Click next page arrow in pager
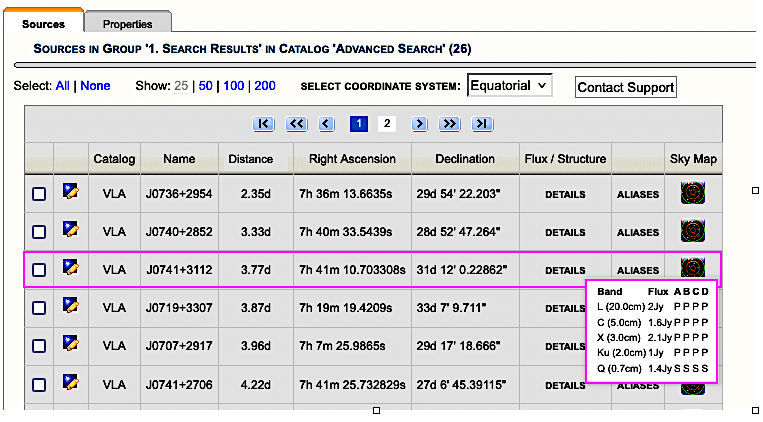Screen dimensions: 763x422 coord(420,123)
